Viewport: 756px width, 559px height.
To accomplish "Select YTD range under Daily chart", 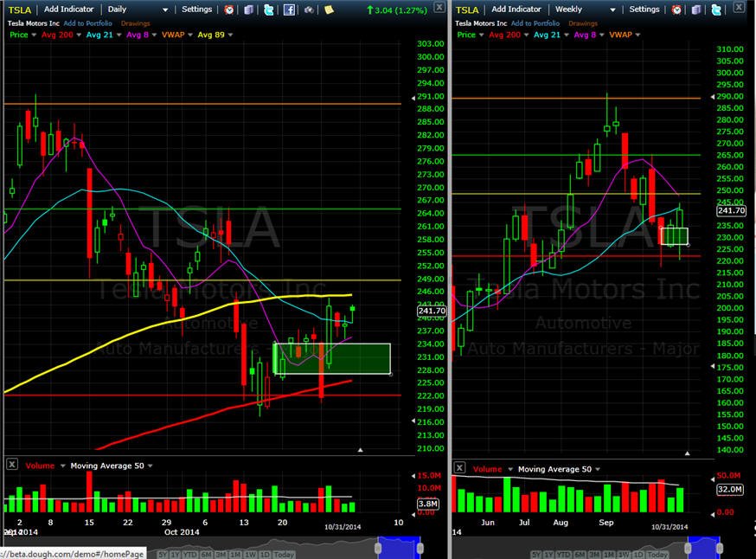I will point(191,555).
